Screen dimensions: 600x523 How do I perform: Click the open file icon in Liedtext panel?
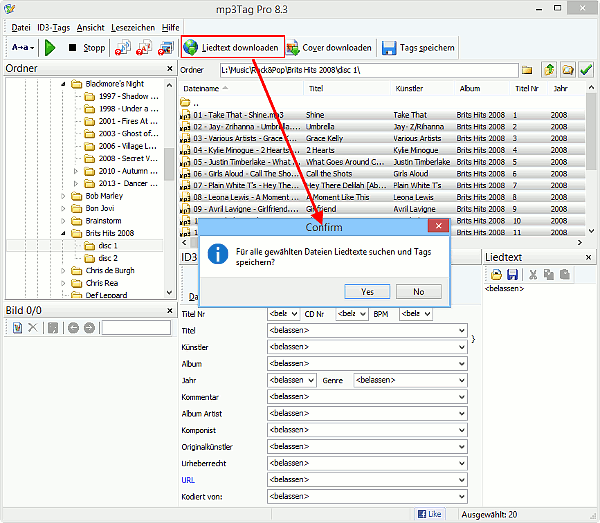[x=496, y=274]
